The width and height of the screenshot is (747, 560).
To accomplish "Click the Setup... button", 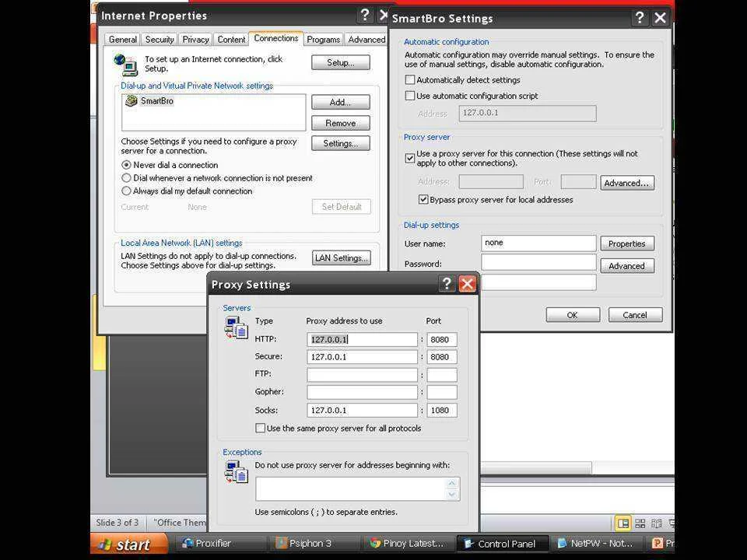I will 341,62.
